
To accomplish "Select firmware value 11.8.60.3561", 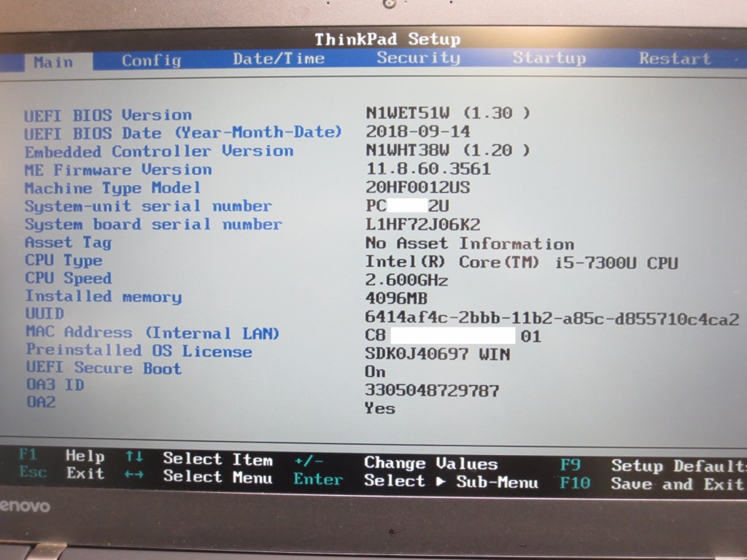I will (x=427, y=168).
